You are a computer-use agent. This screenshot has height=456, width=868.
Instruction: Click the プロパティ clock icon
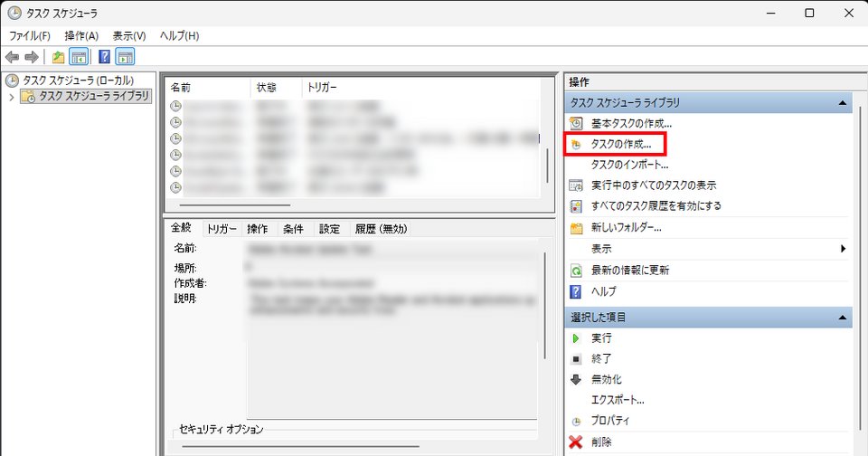pos(576,422)
